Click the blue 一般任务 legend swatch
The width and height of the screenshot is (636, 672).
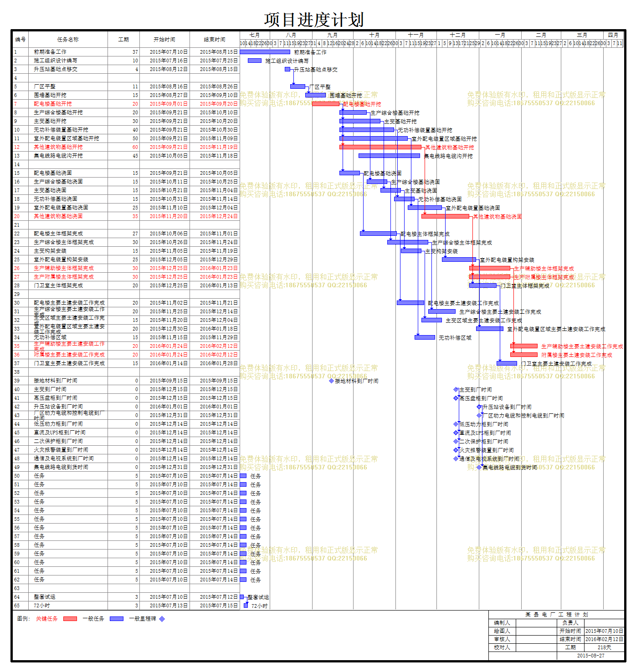(x=117, y=619)
